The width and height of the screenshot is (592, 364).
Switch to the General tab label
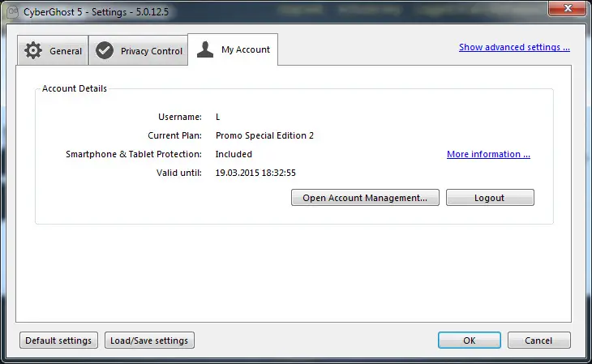click(x=66, y=51)
